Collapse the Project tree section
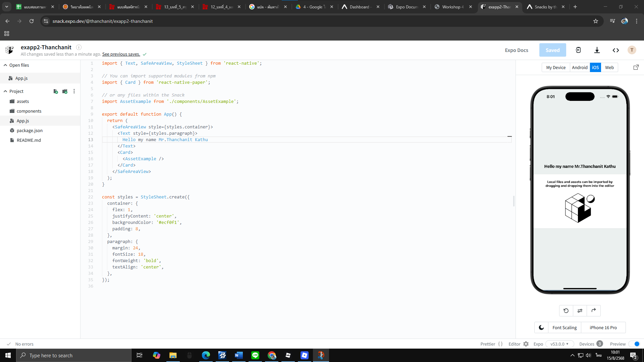This screenshot has width=644, height=362. pos(5,91)
